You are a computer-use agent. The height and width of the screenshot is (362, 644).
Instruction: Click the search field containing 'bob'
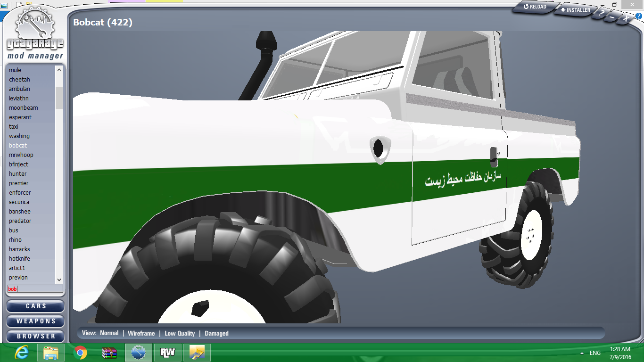(35, 288)
